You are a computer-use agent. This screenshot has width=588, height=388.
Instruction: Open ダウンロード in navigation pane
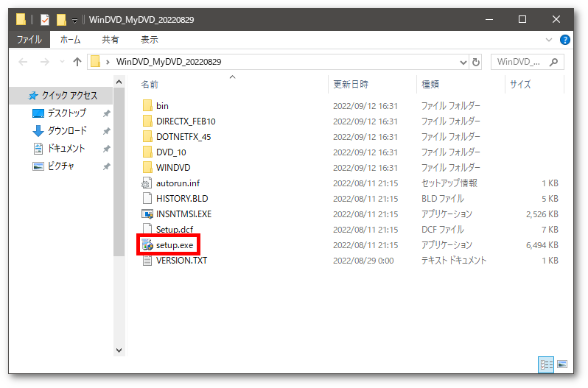(67, 131)
